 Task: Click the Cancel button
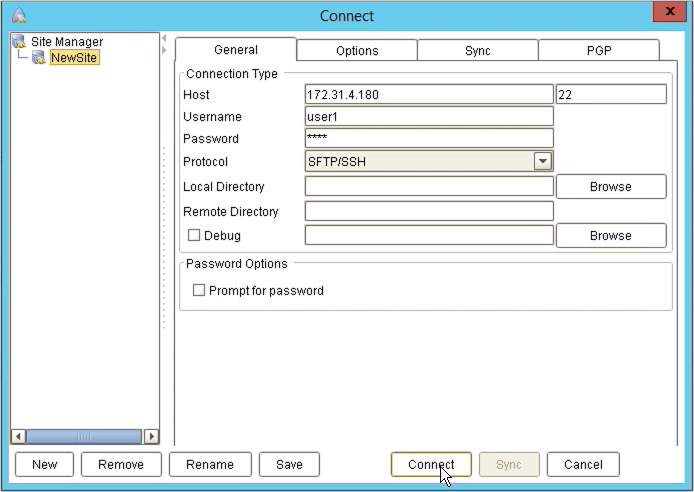point(583,464)
